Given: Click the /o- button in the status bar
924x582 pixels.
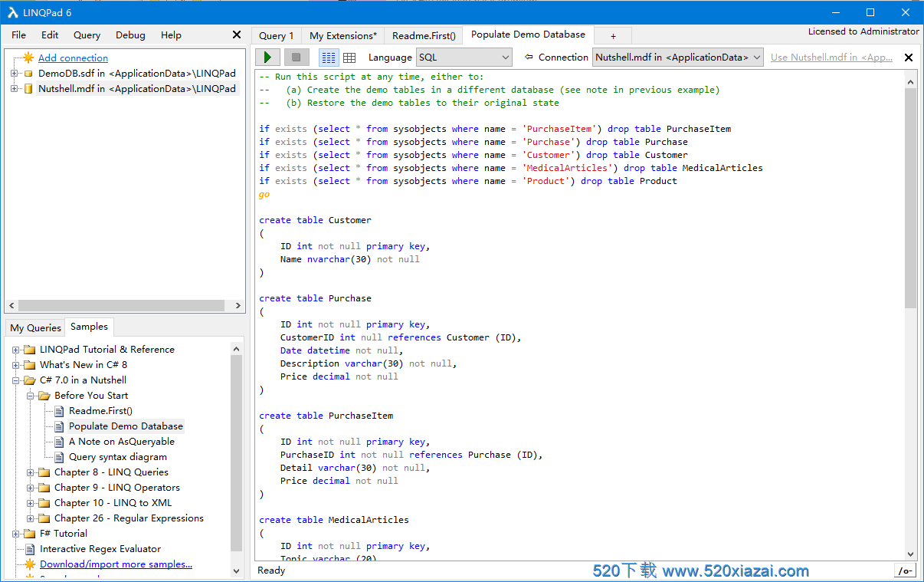Looking at the screenshot, I should (x=905, y=570).
